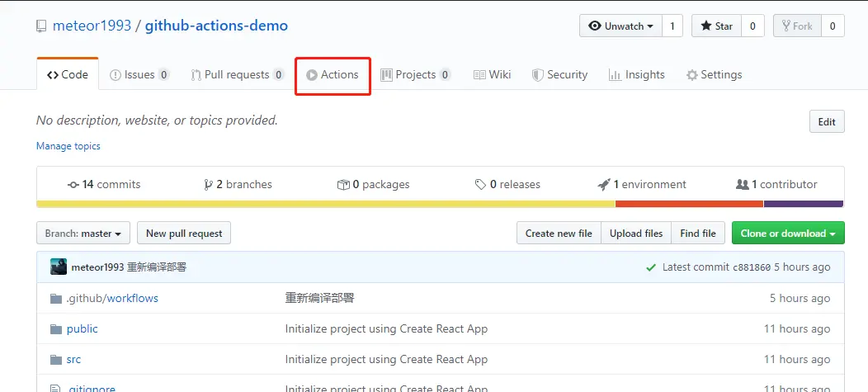Click the meteor1993 user avatar

(59, 267)
